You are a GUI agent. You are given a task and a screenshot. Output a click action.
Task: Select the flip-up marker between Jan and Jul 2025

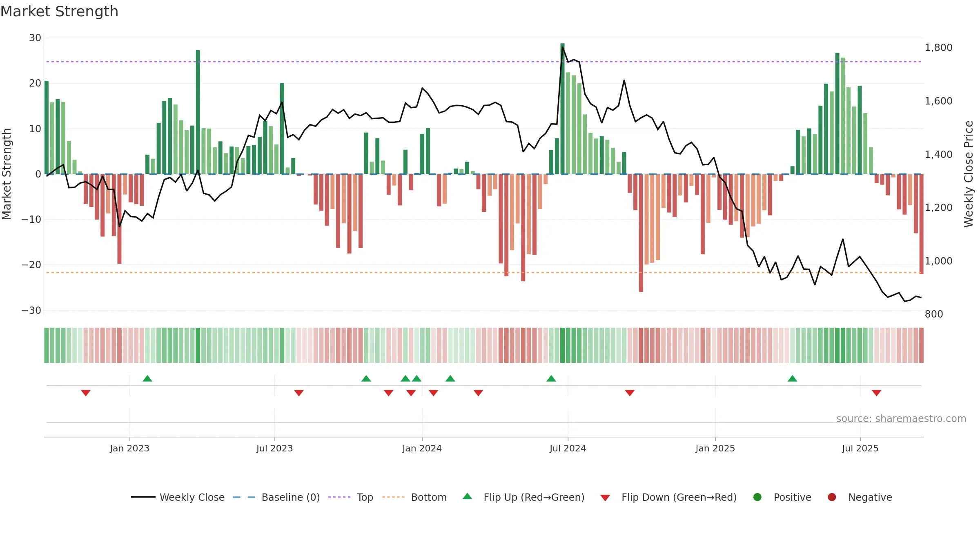793,378
